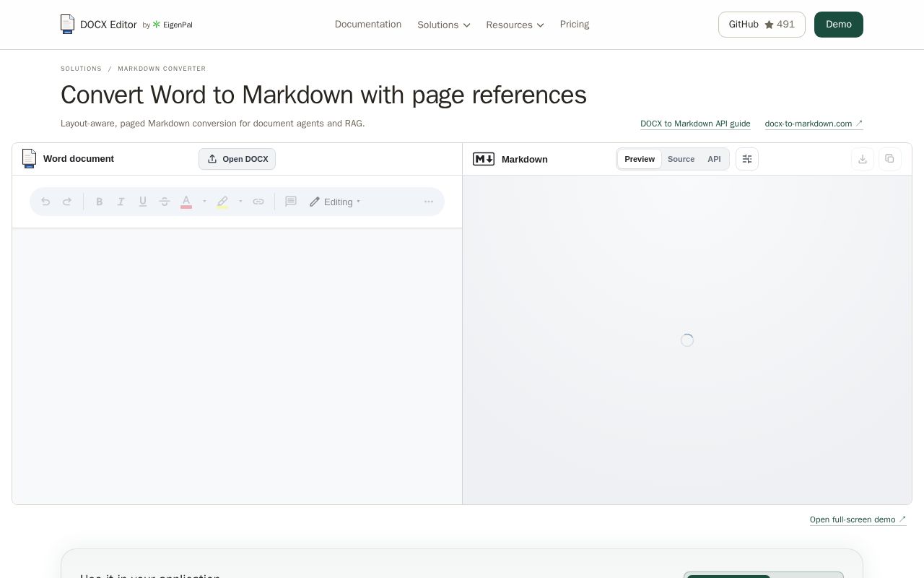Insert a hyperlink with the link icon

(x=258, y=202)
